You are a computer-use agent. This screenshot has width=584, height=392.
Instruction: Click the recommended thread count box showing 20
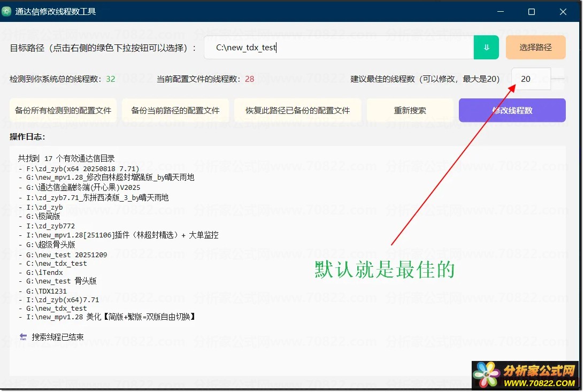point(529,79)
